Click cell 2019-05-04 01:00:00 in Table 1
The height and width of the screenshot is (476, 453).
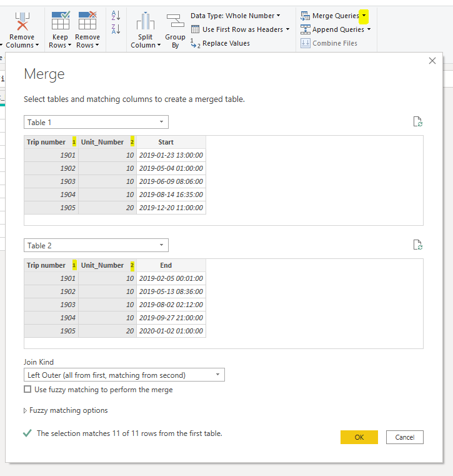tap(171, 168)
